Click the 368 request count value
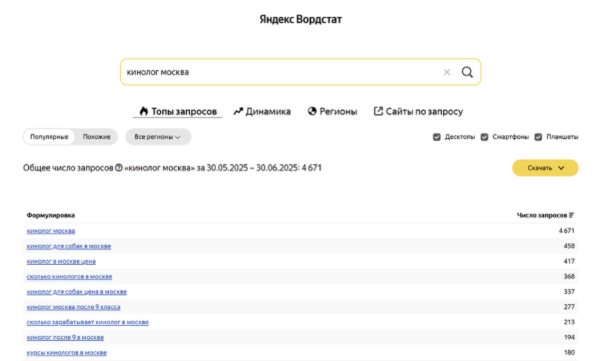The image size is (599, 361). point(569,276)
